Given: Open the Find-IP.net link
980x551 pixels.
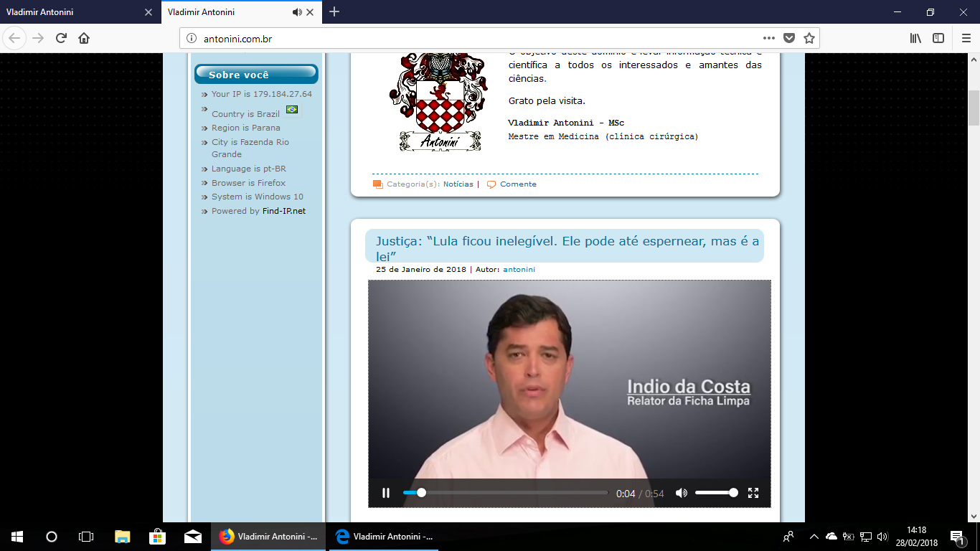Looking at the screenshot, I should click(283, 211).
